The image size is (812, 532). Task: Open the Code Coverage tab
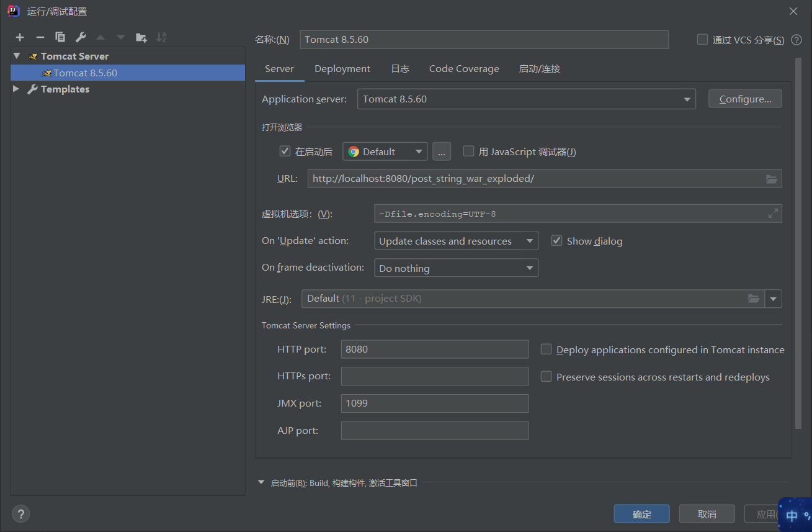[464, 69]
